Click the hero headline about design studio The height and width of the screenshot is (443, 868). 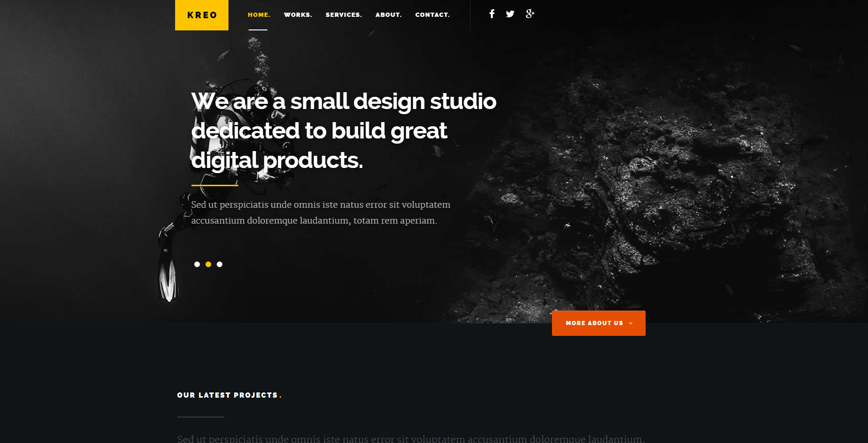click(x=344, y=131)
